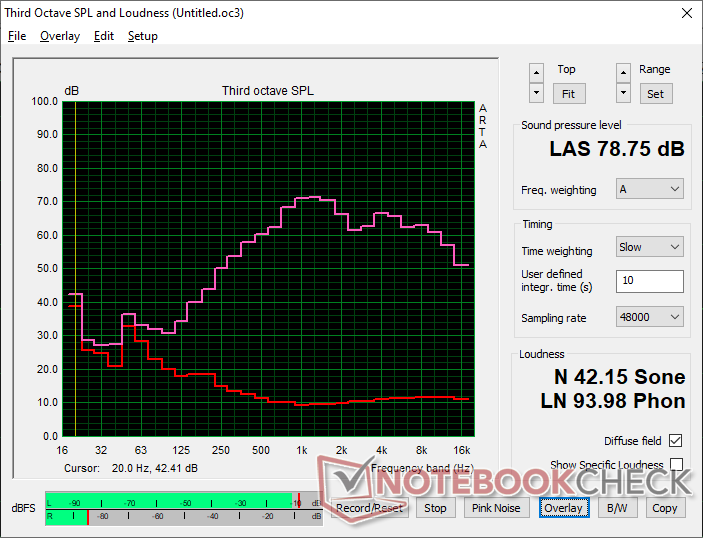
Task: Enable the Show Specific Loudness checkbox
Action: click(x=676, y=464)
